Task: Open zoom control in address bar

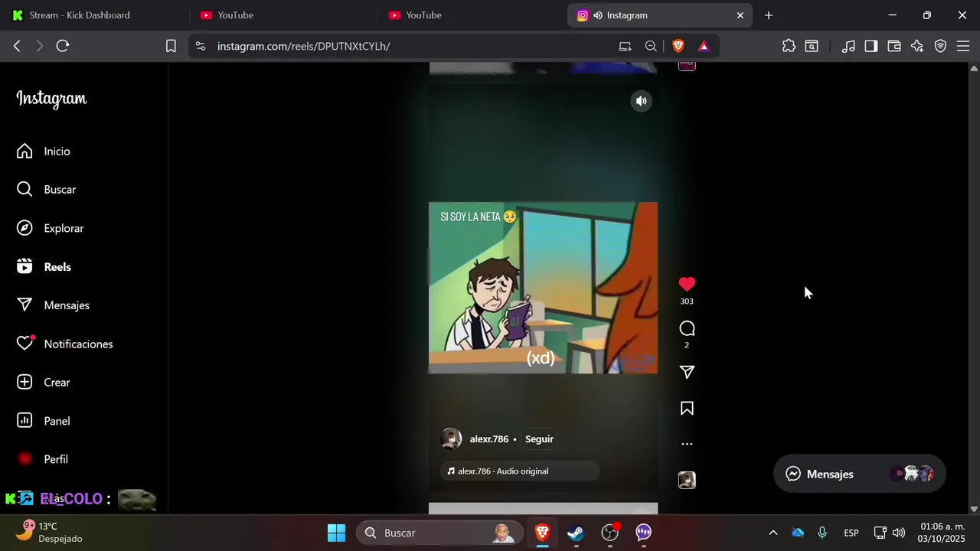Action: pos(651,46)
